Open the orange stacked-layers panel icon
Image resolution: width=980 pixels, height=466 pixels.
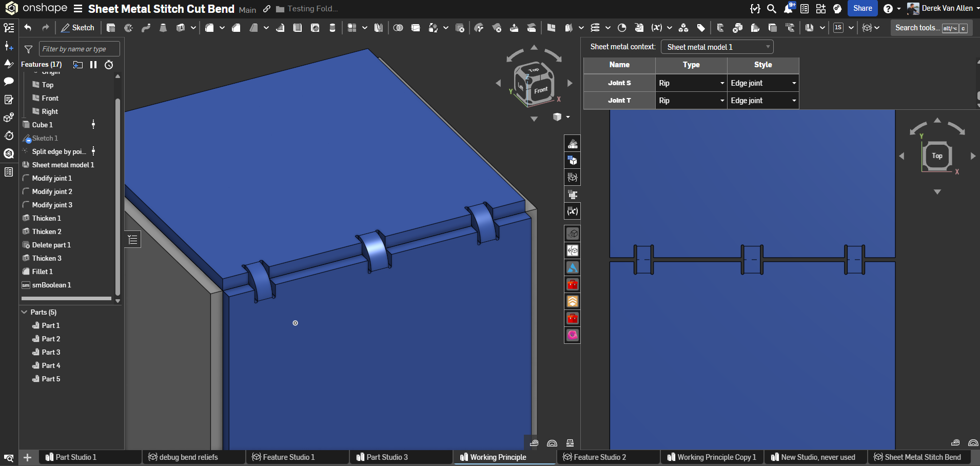[x=573, y=301]
